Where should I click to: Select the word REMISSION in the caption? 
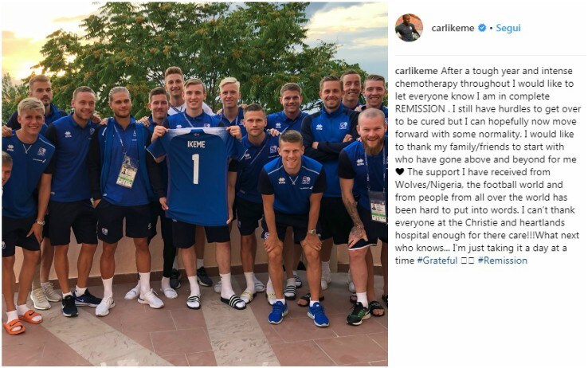(420, 109)
